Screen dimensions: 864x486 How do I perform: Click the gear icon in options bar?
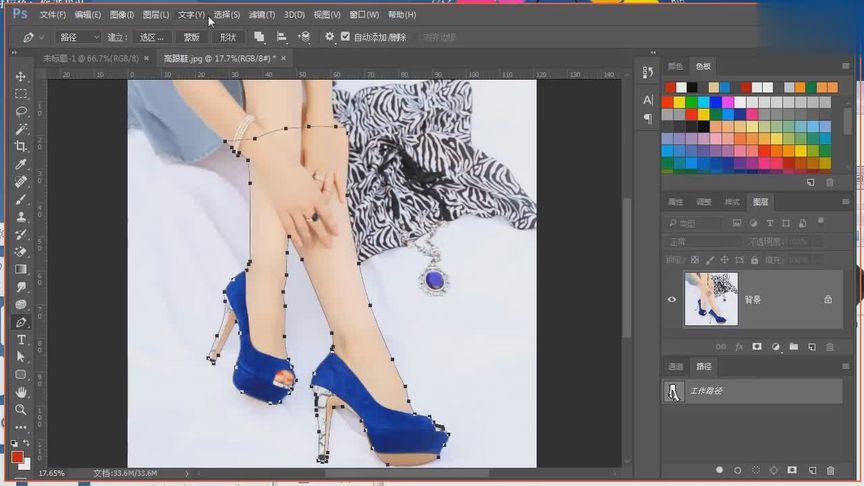(x=330, y=37)
